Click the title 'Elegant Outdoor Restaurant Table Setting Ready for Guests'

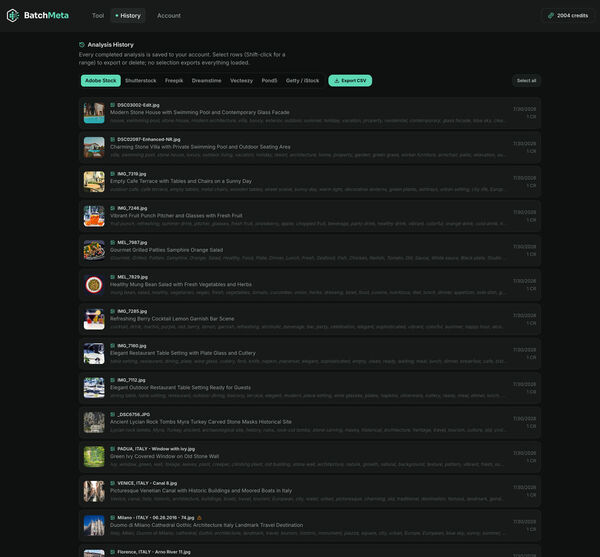coord(181,388)
